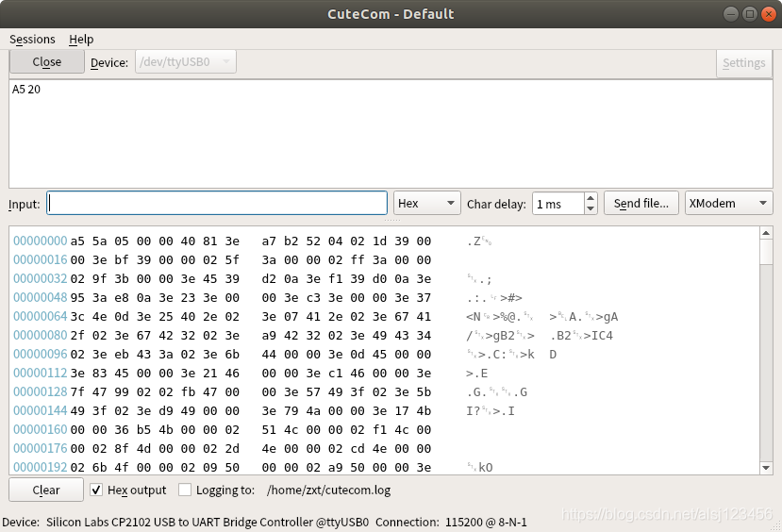The image size is (782, 532).
Task: Select the 'A5 20' history entry
Action: (25, 90)
